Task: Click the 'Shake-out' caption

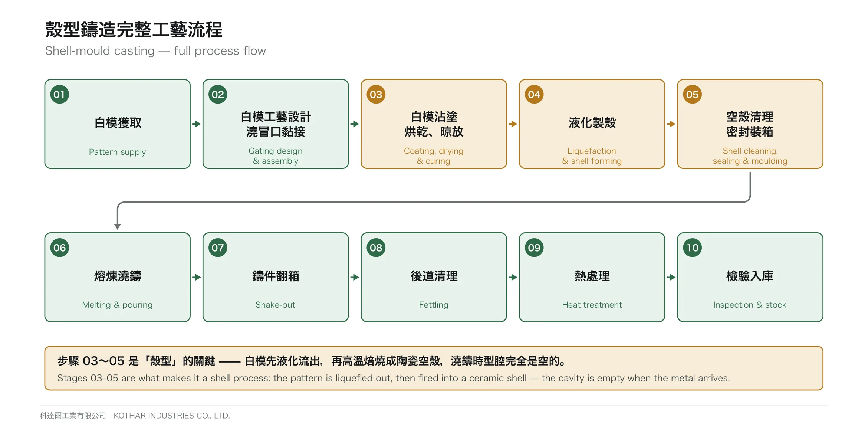Action: (x=276, y=305)
